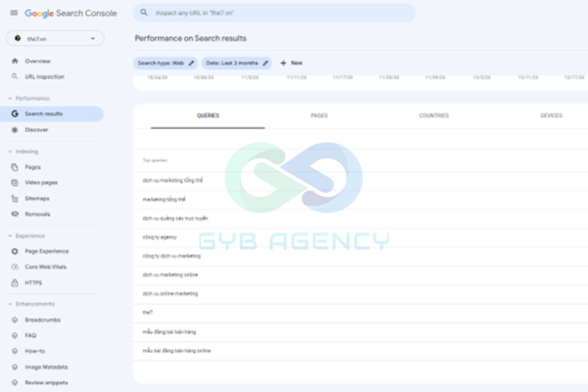Click the Removals eye-off icon

point(15,214)
